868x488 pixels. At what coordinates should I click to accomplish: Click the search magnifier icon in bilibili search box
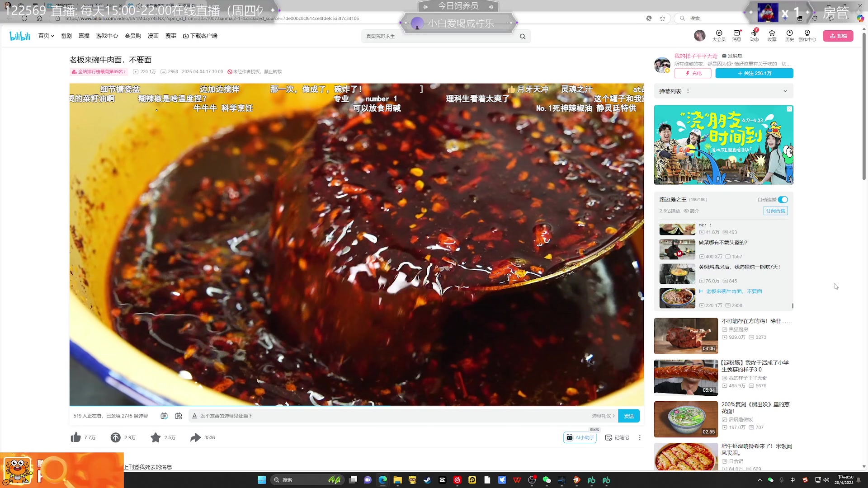[x=523, y=36]
